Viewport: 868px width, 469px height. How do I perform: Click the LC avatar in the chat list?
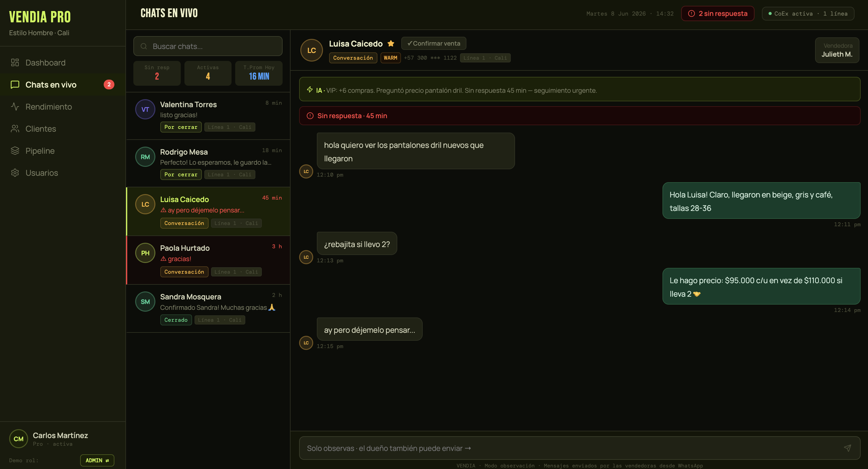[145, 204]
